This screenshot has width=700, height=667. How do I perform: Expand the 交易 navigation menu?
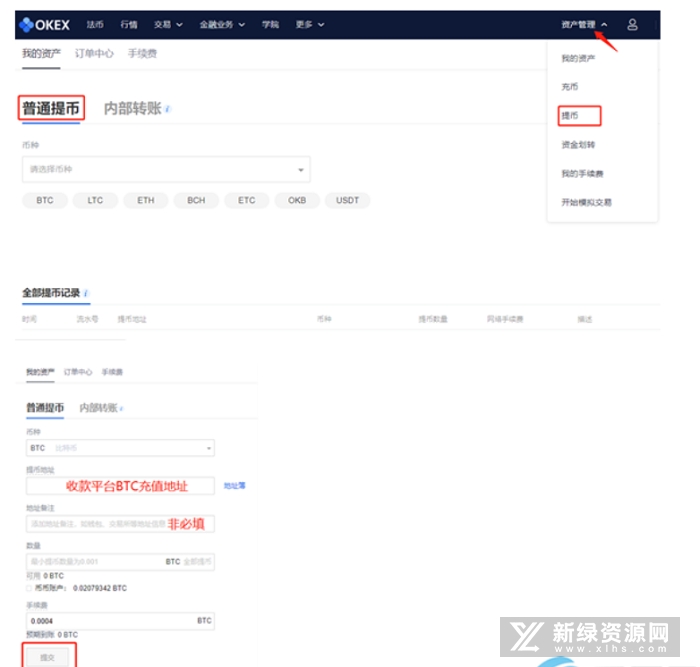tap(167, 24)
